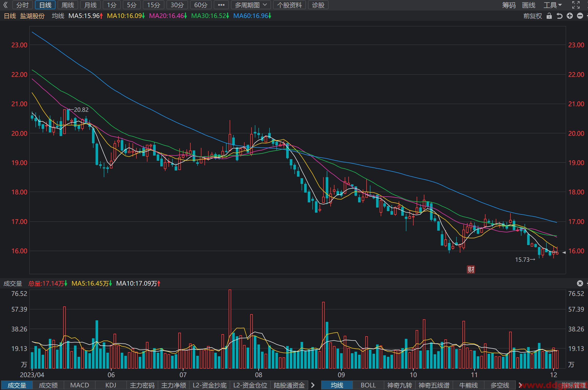Expand the 多周期图 dropdown
588x390 pixels.
pyautogui.click(x=251, y=5)
